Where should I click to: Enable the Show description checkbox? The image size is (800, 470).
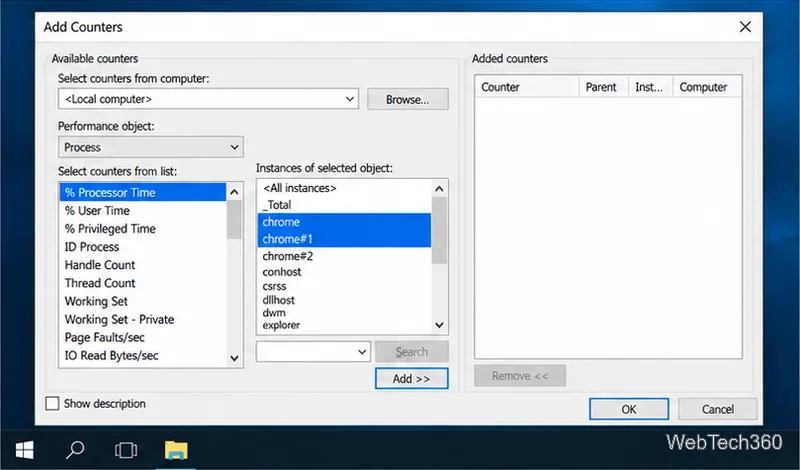[52, 404]
